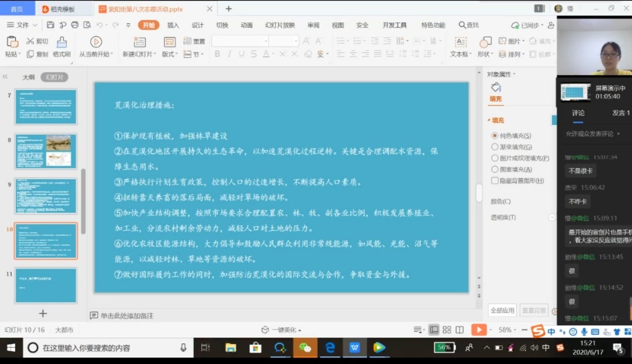632x364 pixels.
Task: Open the Insert (插入) ribbon tab
Action: point(173,25)
